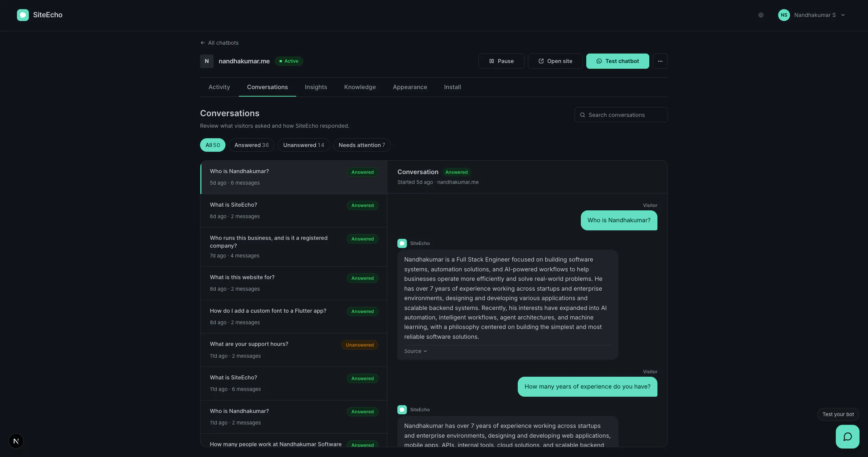868x457 pixels.
Task: Pause the chatbot
Action: point(501,61)
